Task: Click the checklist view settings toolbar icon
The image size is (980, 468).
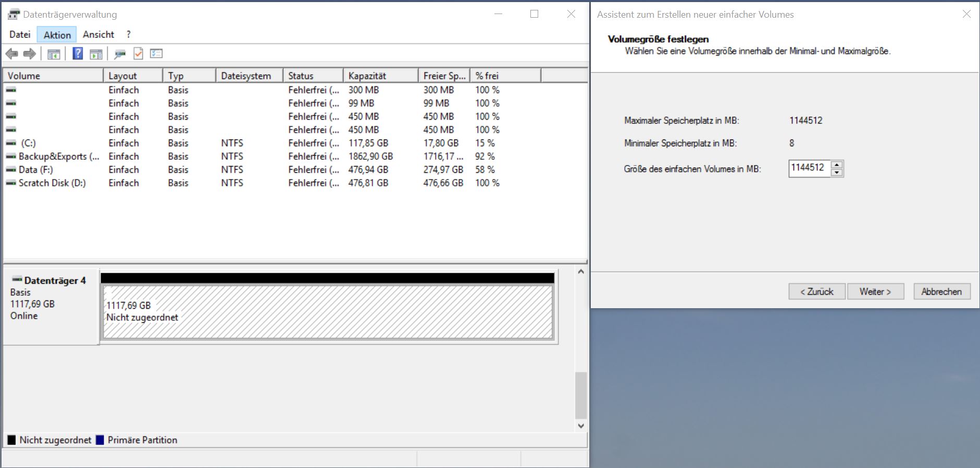Action: (156, 54)
